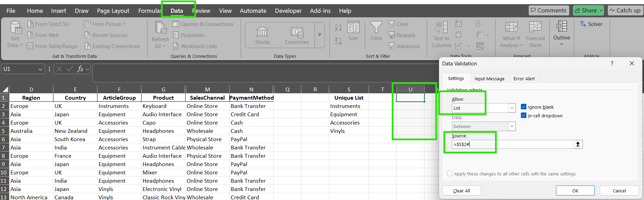
Task: Open the File tab
Action: (x=11, y=11)
